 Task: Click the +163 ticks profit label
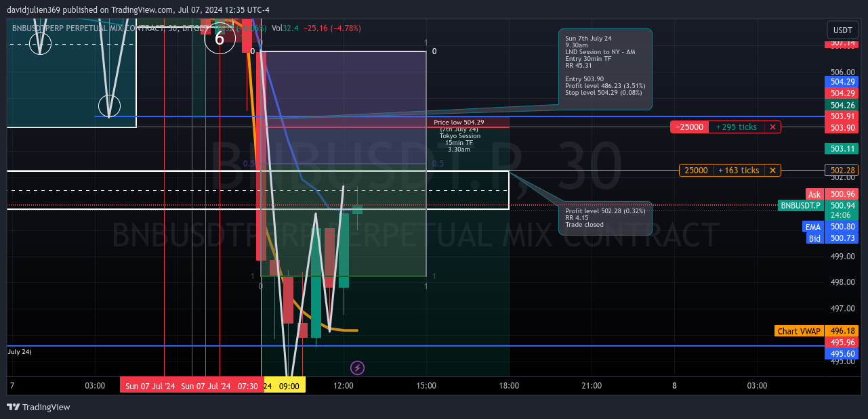[x=739, y=171]
